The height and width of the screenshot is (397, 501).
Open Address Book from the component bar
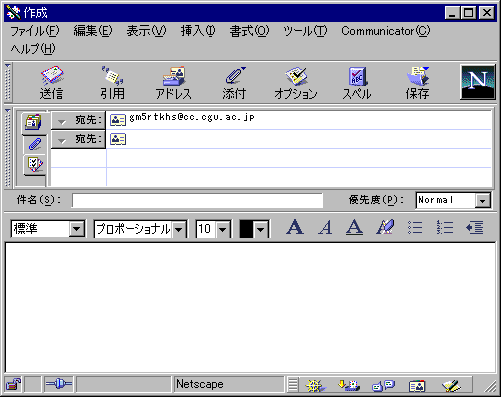[x=417, y=386]
